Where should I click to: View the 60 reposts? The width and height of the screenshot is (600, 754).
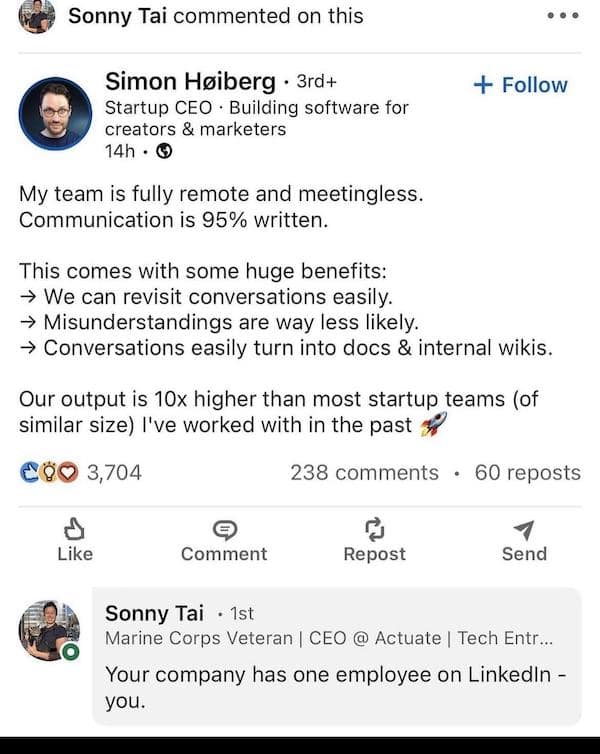[x=527, y=472]
